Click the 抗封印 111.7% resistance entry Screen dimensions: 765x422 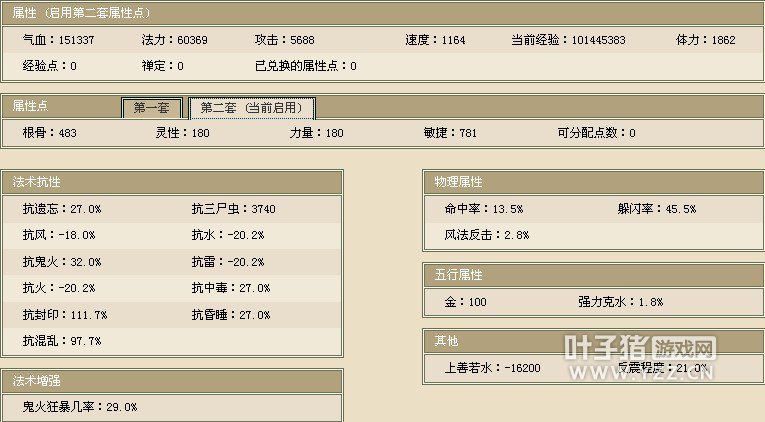point(65,314)
